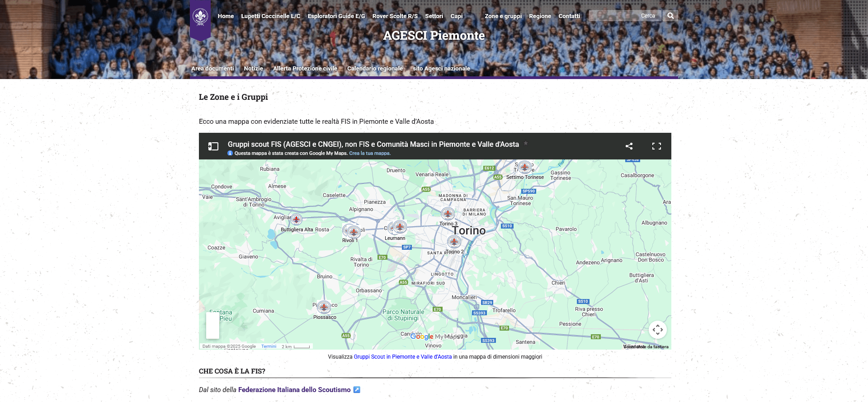
Task: Expand the Settori menu
Action: [434, 16]
